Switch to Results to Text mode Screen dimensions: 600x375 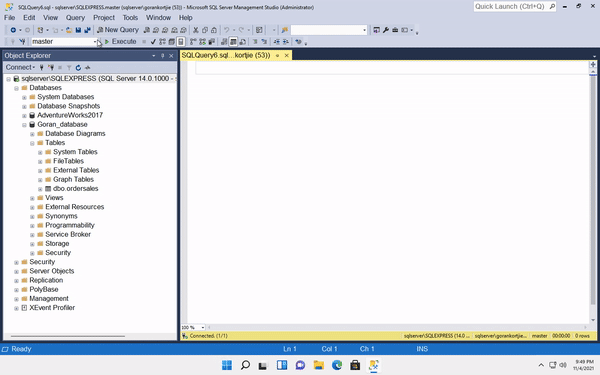pos(224,41)
